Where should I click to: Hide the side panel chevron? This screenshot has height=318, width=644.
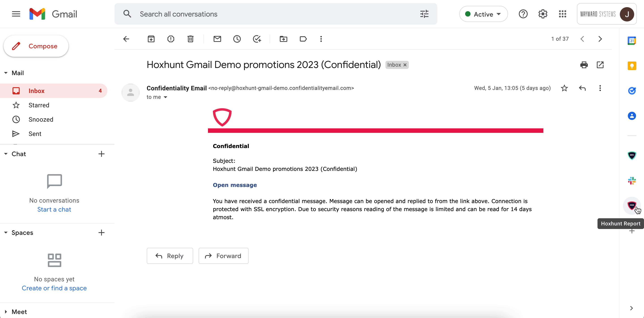click(x=631, y=308)
